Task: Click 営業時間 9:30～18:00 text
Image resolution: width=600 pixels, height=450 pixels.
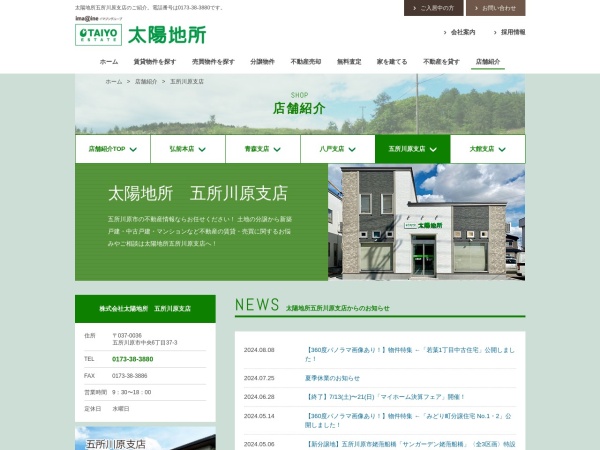Action: [132, 392]
